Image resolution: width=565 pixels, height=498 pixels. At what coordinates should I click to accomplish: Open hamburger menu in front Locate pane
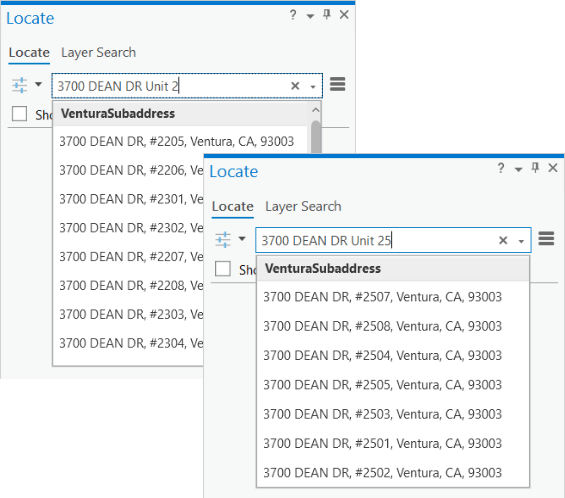(x=546, y=239)
